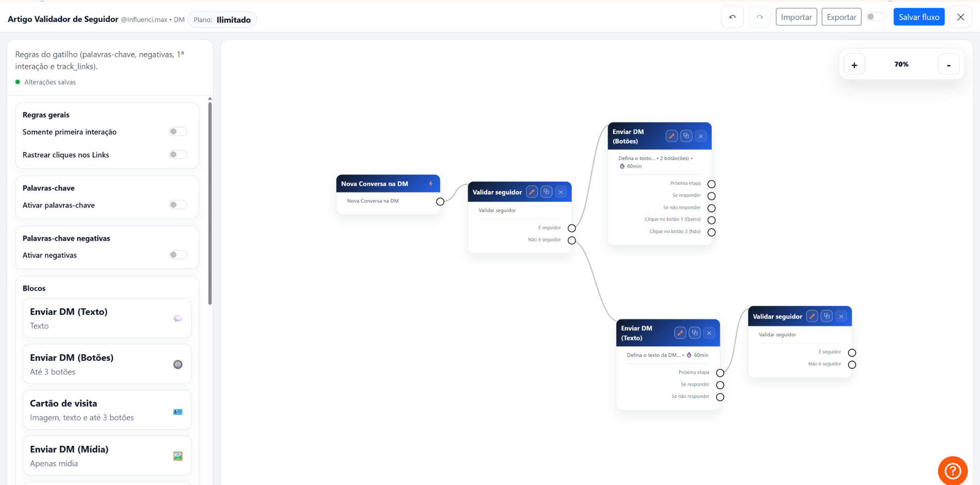Click the Importar button
Viewport: 980px width, 485px height.
pyautogui.click(x=796, y=17)
